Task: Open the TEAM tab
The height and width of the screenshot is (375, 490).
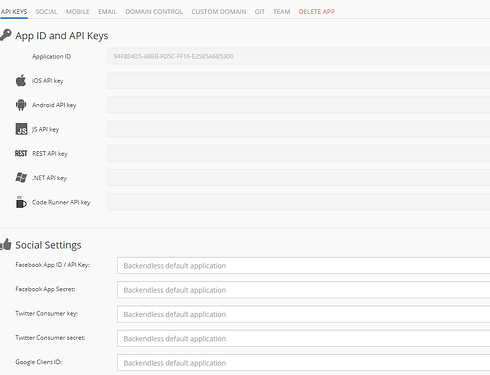Action: (282, 12)
